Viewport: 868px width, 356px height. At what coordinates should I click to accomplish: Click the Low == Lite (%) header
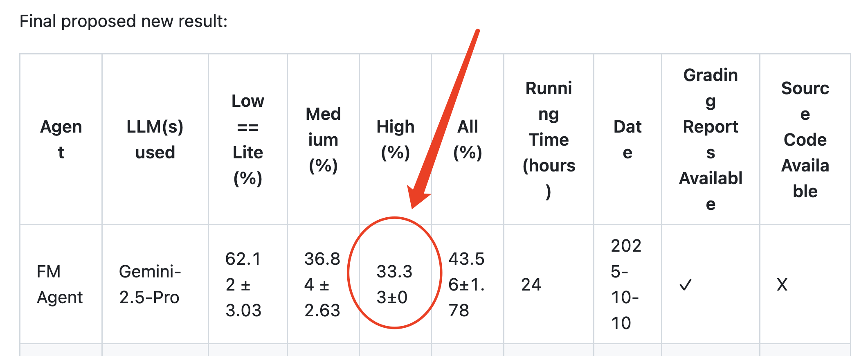coord(248,140)
